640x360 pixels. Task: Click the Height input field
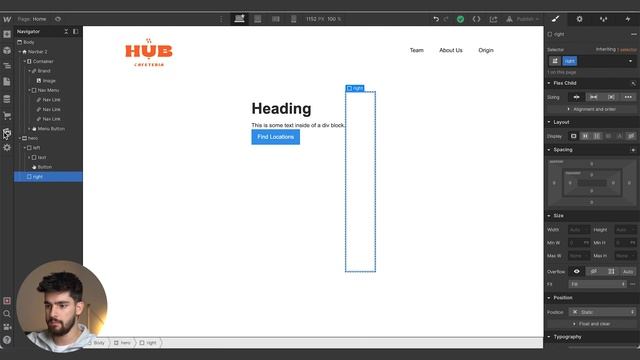point(626,230)
